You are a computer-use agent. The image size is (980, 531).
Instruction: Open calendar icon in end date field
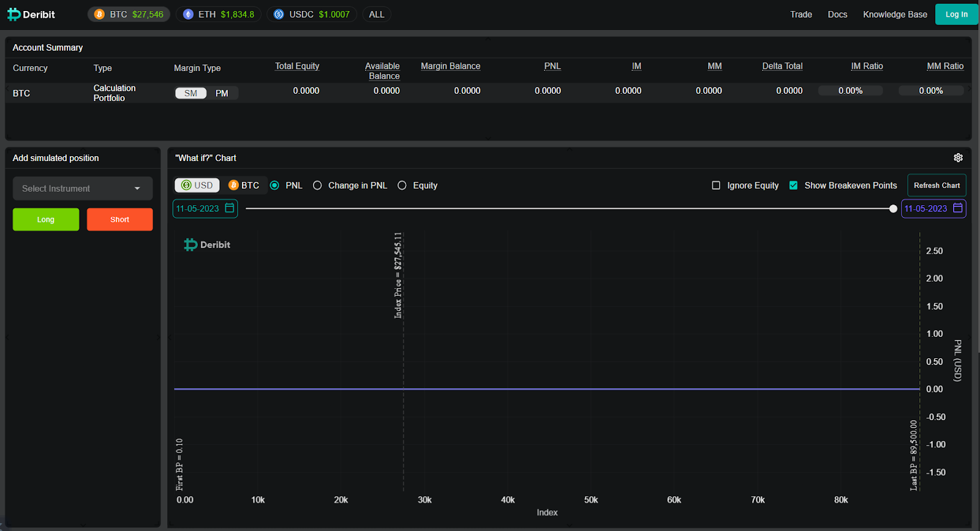click(x=958, y=208)
